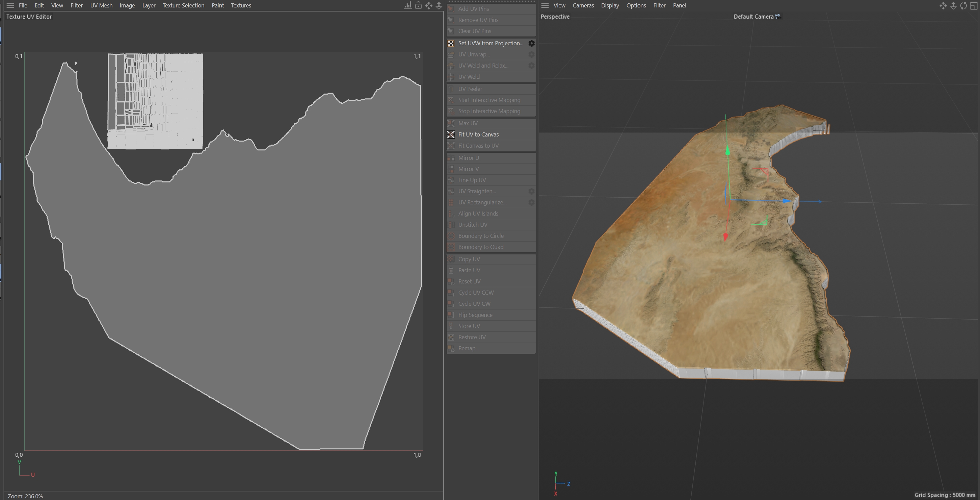Click the UV editor histogram icon
The height and width of the screenshot is (500, 980).
click(x=408, y=5)
